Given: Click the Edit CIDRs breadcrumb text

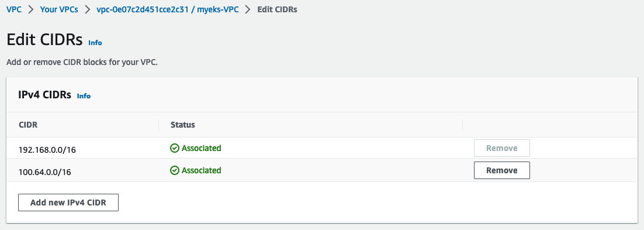Looking at the screenshot, I should [277, 9].
